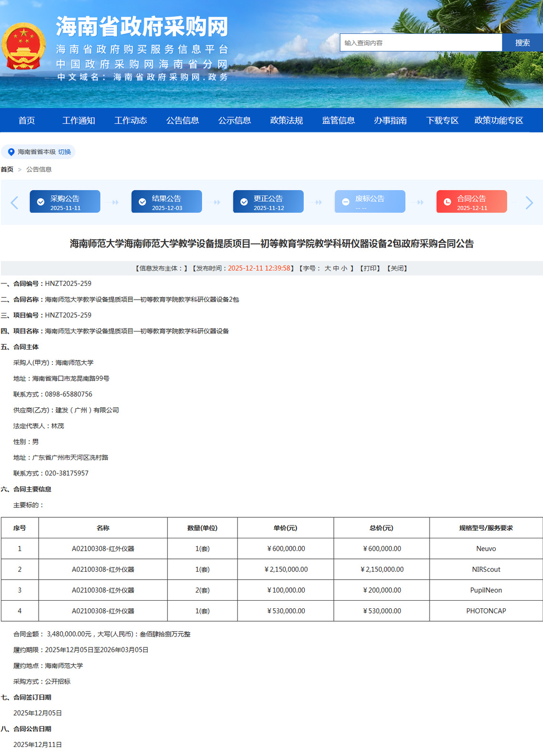Navigate to 首页 in blue navbar
The image size is (543, 756).
[x=27, y=121]
